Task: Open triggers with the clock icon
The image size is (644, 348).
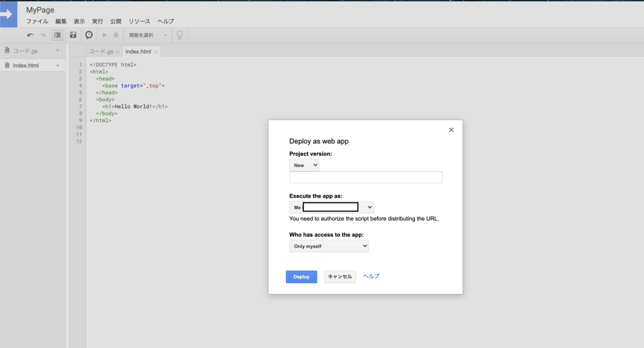Action: pyautogui.click(x=89, y=35)
